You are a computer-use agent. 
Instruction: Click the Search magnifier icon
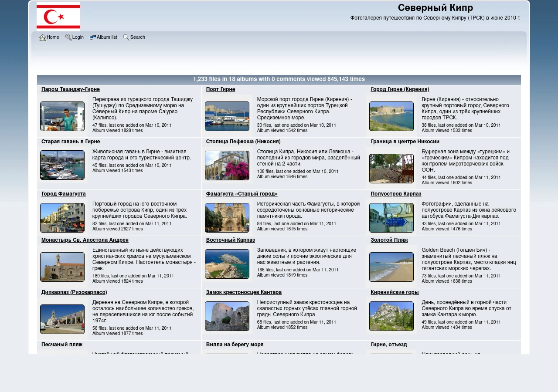(x=126, y=37)
